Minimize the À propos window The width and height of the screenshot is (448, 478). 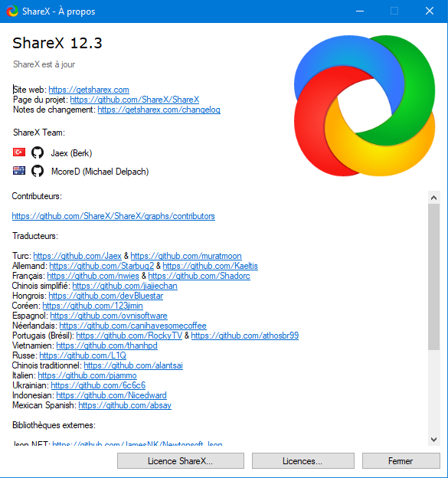click(x=360, y=11)
